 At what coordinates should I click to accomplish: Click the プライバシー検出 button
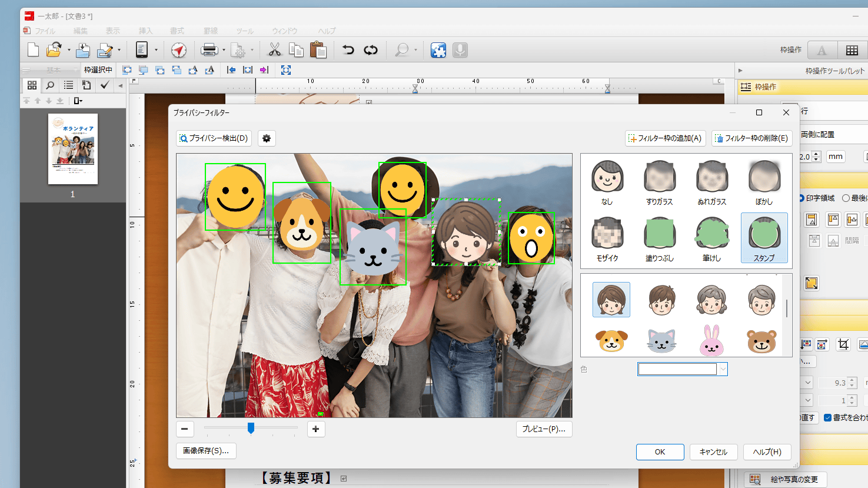tap(214, 138)
